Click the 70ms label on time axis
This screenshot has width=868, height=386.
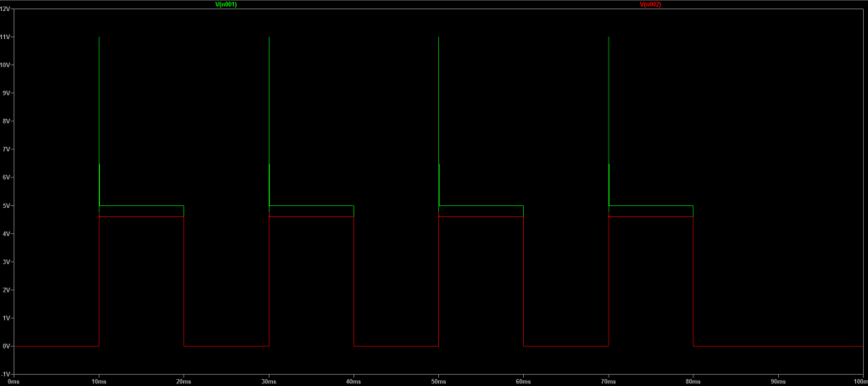click(x=609, y=381)
